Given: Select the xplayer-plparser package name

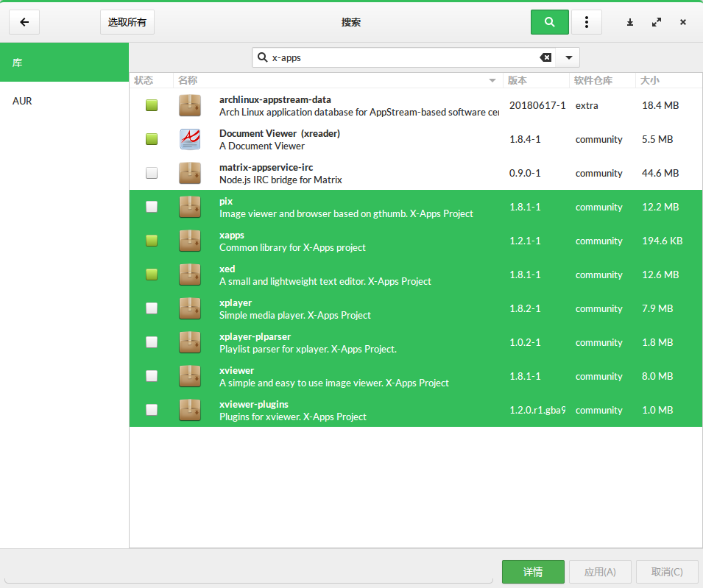Looking at the screenshot, I should coord(255,336).
